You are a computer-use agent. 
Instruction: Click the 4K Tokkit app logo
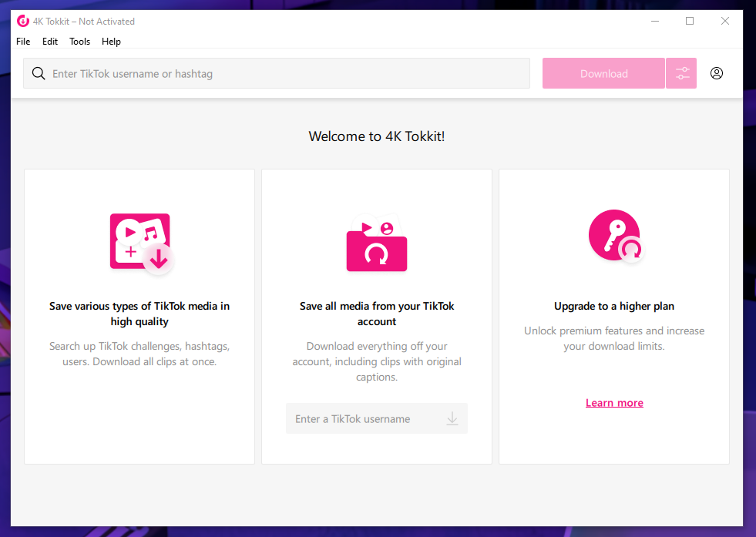pyautogui.click(x=23, y=22)
